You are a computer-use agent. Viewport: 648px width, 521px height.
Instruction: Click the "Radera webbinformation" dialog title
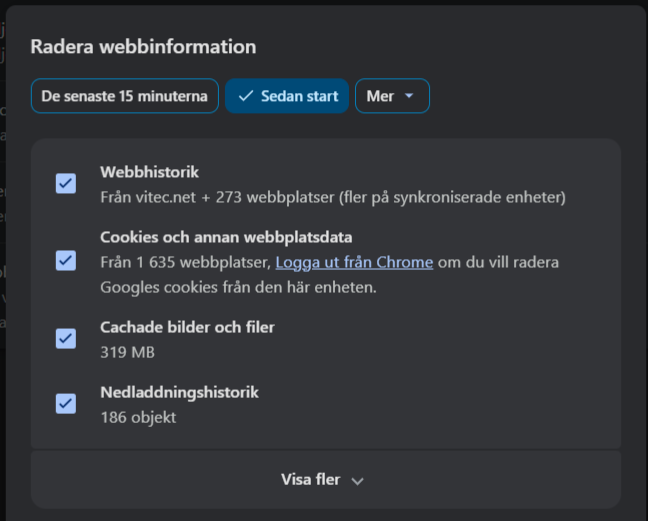coord(143,47)
